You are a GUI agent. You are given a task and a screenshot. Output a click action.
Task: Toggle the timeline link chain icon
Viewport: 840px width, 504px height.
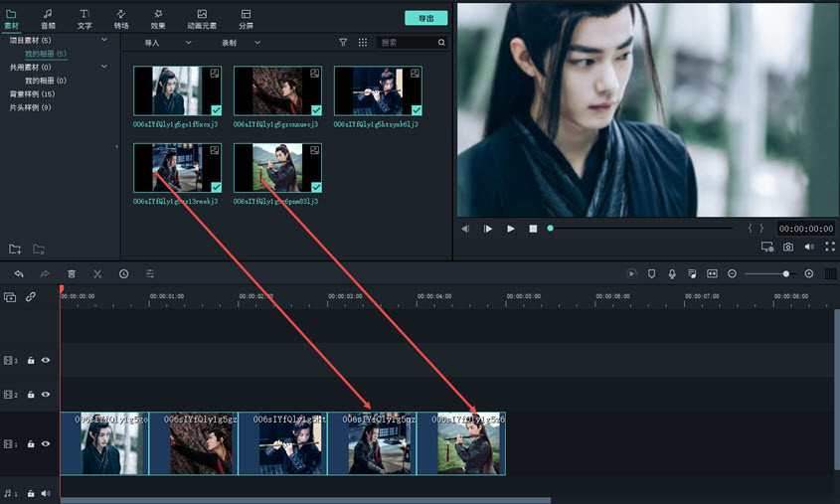coord(31,296)
